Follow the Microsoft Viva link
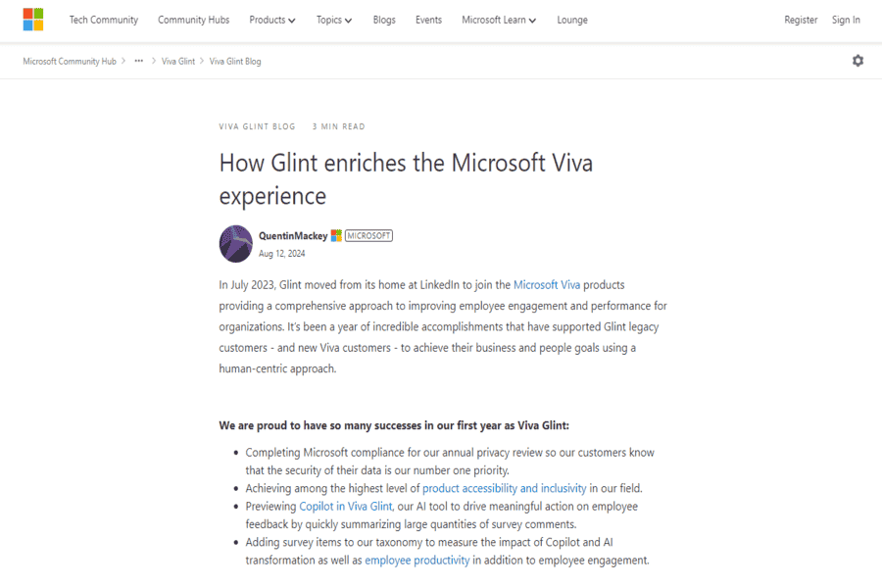The width and height of the screenshot is (882, 588). click(546, 285)
